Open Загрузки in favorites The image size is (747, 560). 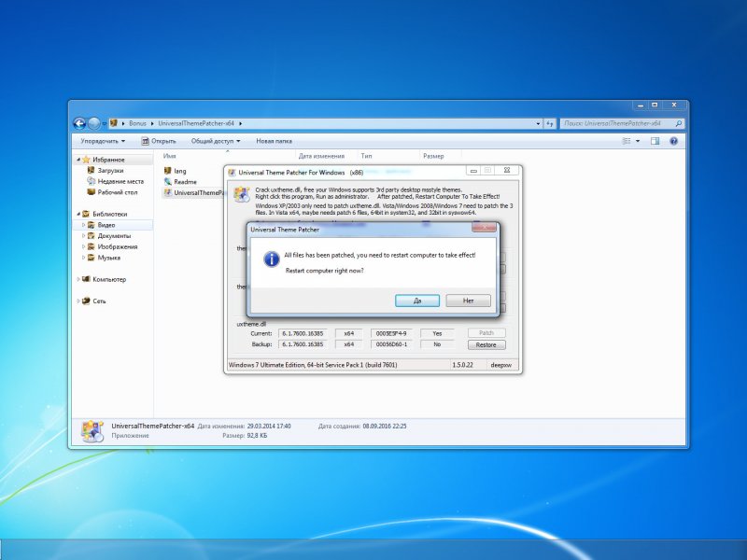[110, 171]
